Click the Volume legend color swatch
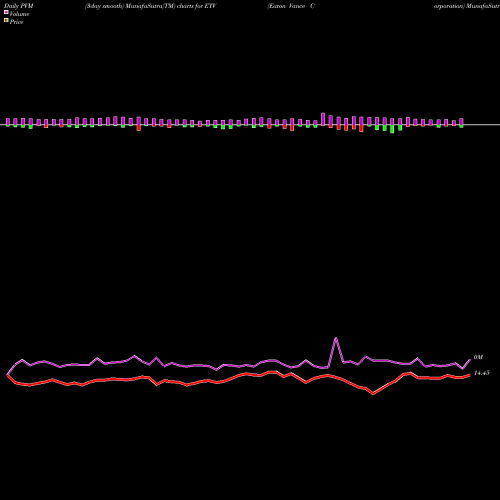The width and height of the screenshot is (500, 500). (x=6, y=12)
